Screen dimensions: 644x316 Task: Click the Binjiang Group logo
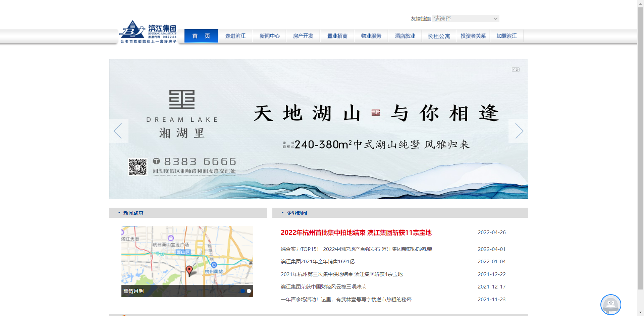(x=148, y=32)
